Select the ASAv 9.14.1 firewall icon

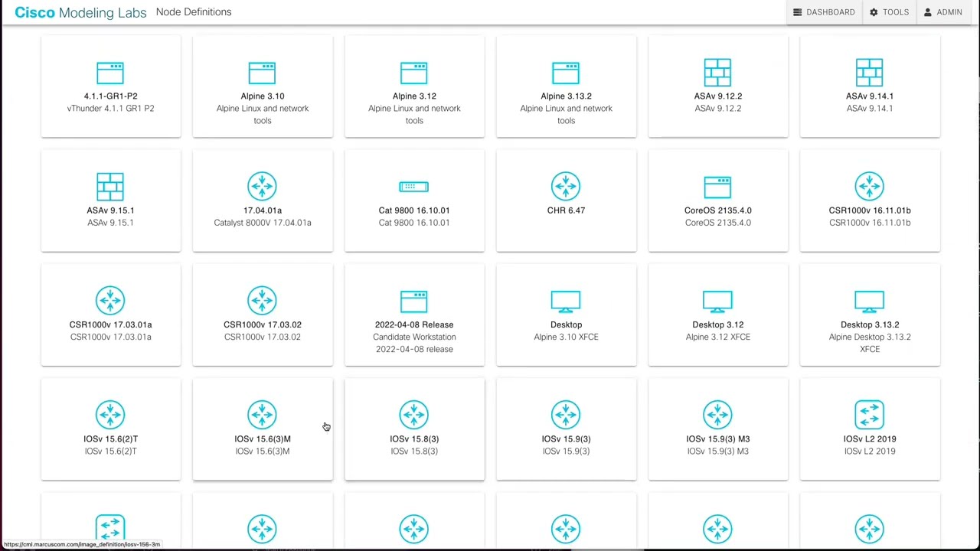tap(870, 73)
